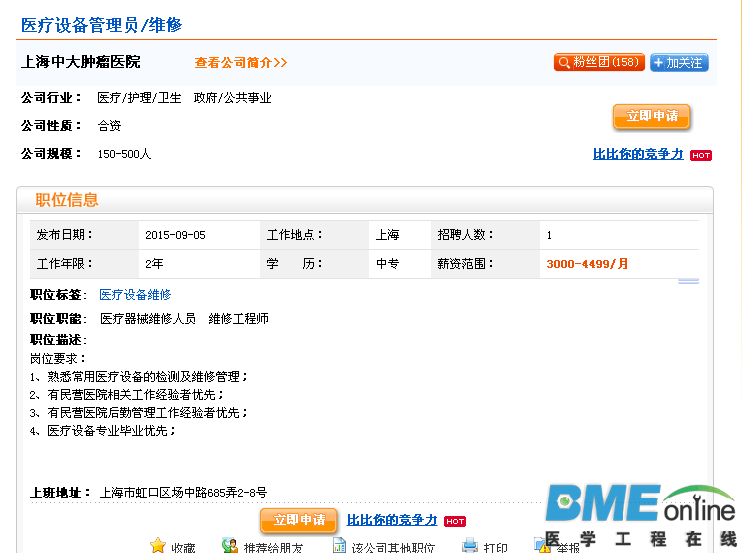This screenshot has height=553, width=742.
Task: Click the HOT badge beside upper 比比你的竞争力
Action: (701, 155)
